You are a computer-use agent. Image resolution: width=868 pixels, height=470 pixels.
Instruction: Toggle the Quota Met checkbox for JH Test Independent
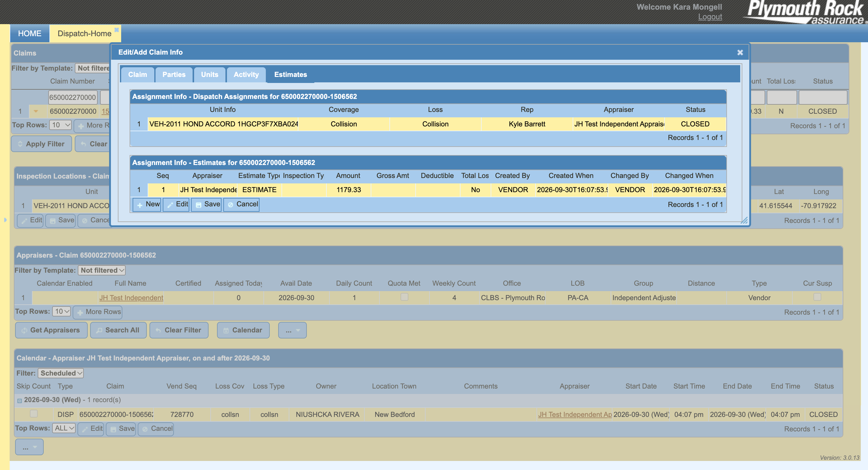[x=404, y=297]
